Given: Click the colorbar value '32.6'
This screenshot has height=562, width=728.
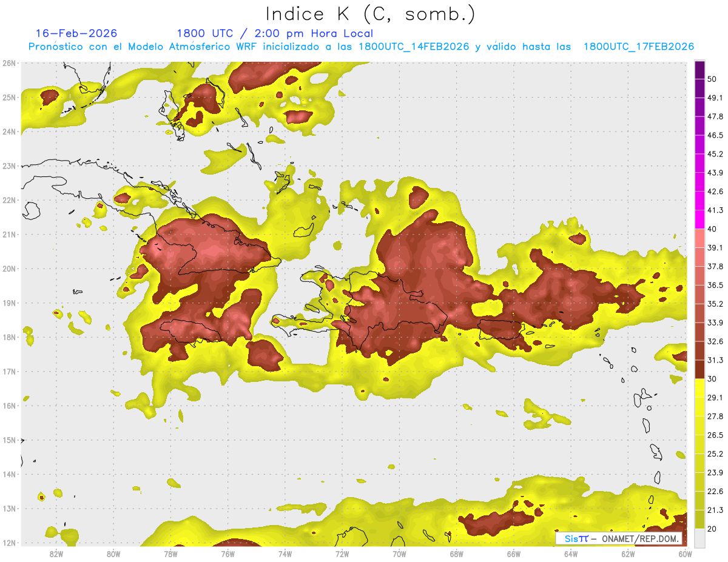Looking at the screenshot, I should pyautogui.click(x=715, y=341).
